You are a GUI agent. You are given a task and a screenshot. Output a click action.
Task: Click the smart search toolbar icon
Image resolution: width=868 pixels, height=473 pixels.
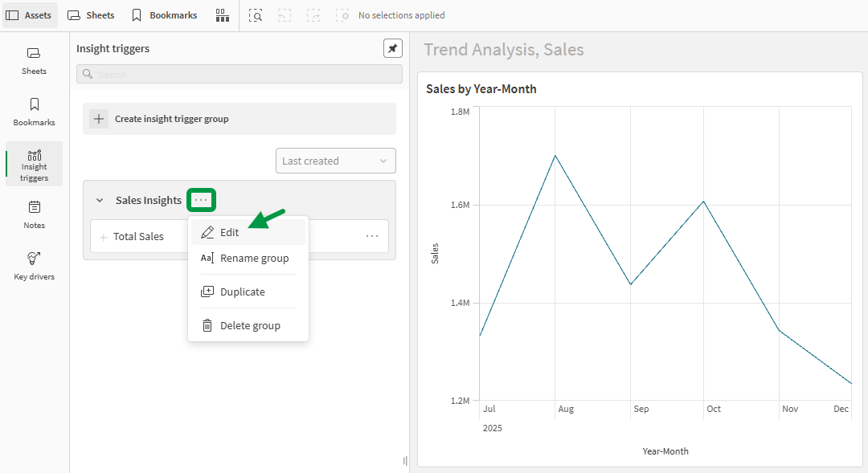click(256, 15)
